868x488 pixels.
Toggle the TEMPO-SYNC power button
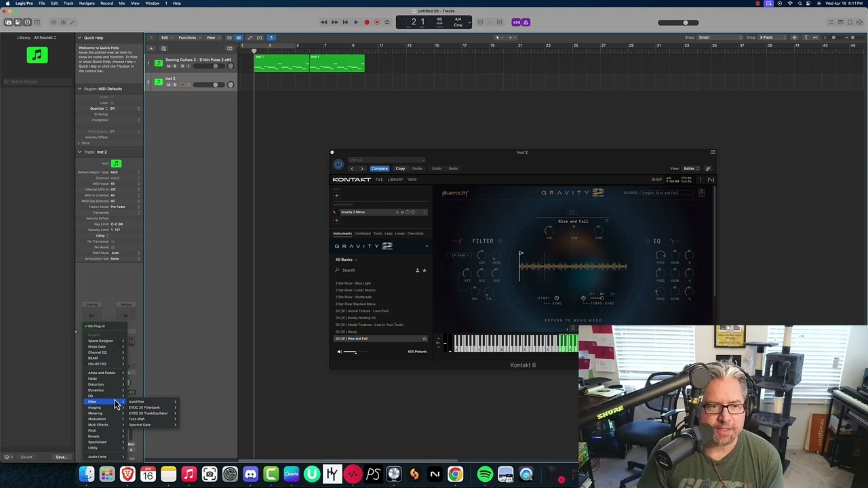[x=583, y=298]
